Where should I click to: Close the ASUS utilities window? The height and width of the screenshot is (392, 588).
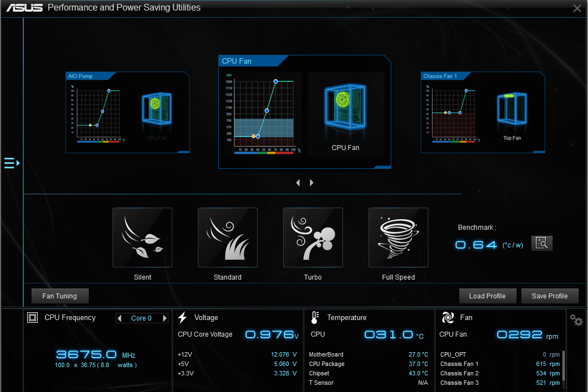tap(577, 8)
